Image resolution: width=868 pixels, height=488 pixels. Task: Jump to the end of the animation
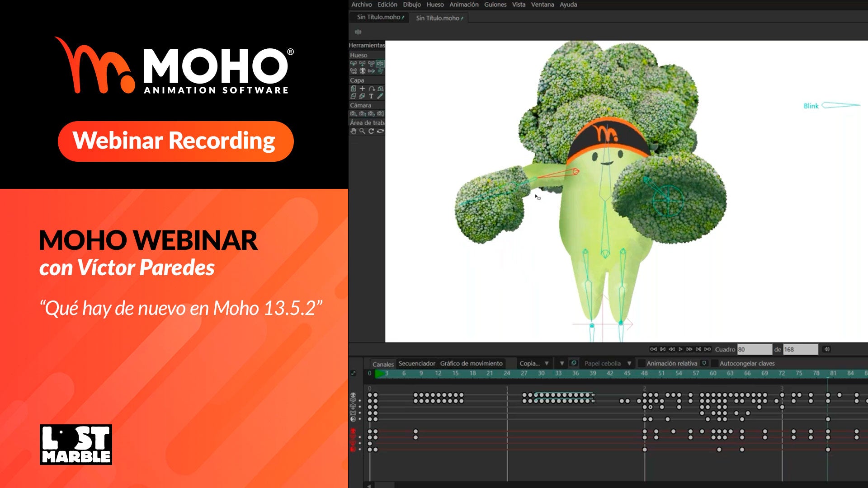[708, 349]
